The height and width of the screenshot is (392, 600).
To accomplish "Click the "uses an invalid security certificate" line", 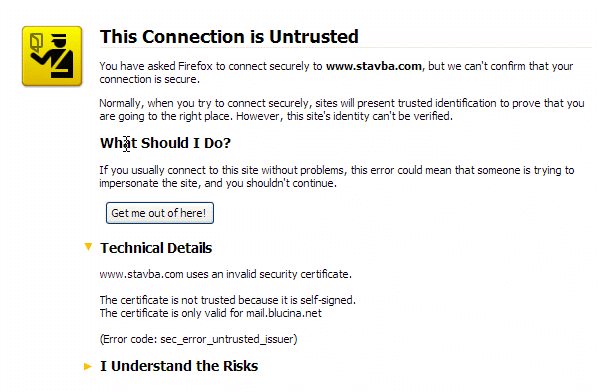I will click(226, 274).
